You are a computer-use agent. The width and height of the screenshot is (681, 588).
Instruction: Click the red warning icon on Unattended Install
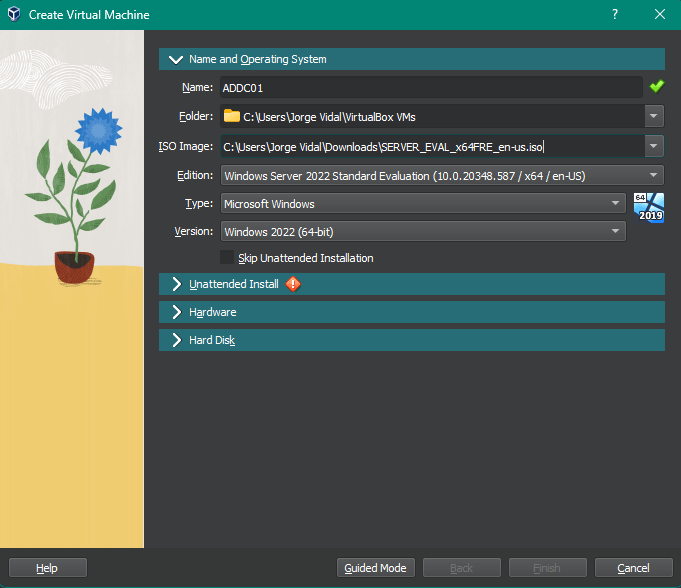pos(293,284)
